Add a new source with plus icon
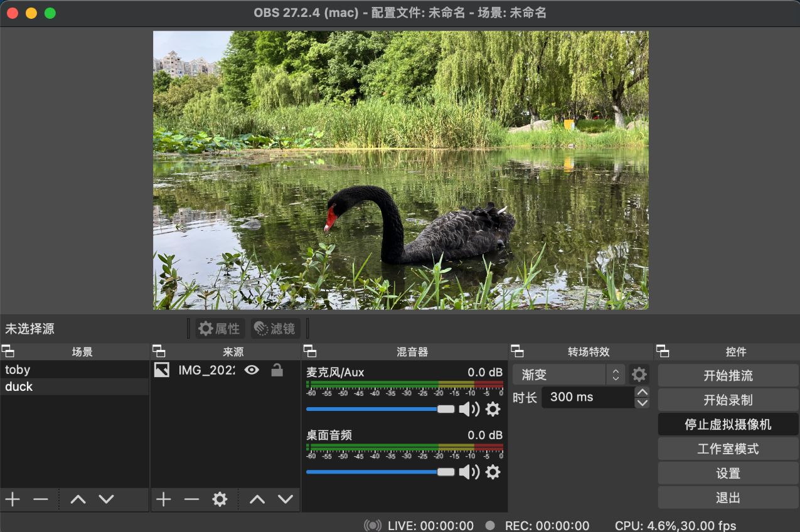This screenshot has width=800, height=532. tap(163, 499)
